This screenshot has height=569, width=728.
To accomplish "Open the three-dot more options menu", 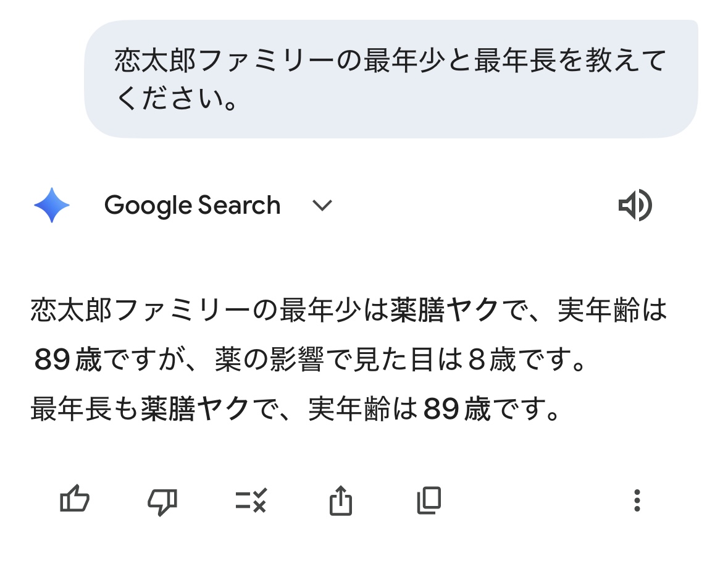I will click(x=637, y=500).
